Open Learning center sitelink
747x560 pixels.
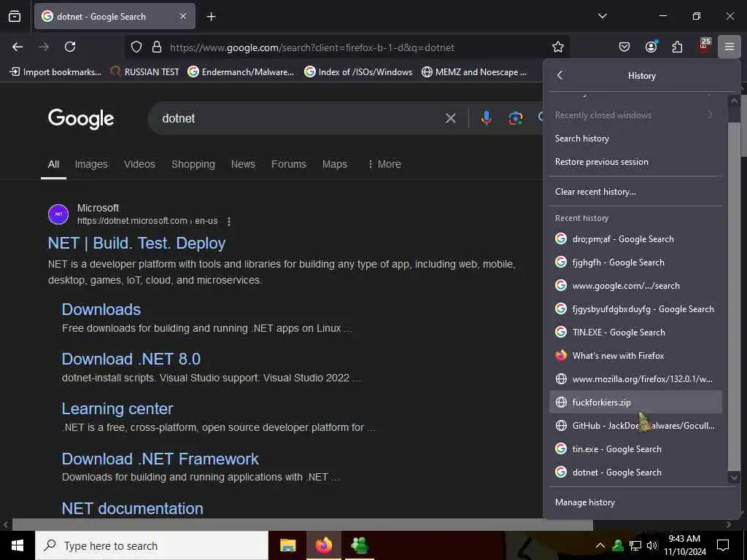(x=117, y=408)
